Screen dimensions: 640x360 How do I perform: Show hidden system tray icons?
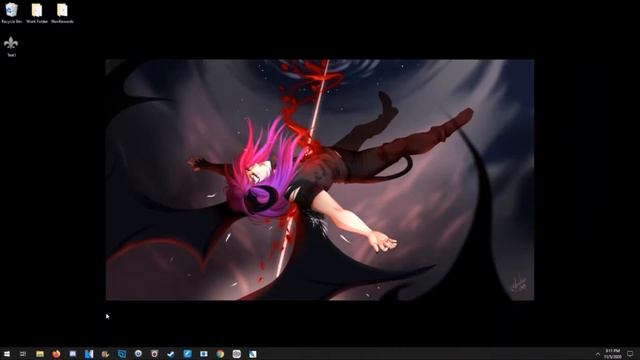coord(598,354)
